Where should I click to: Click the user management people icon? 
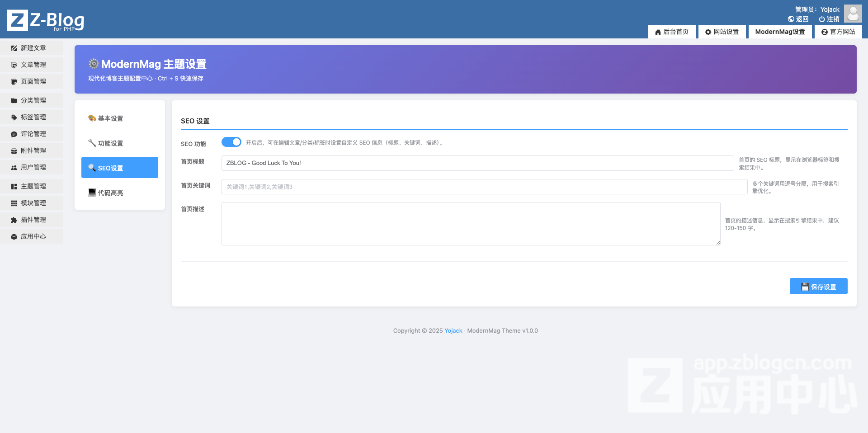[14, 167]
